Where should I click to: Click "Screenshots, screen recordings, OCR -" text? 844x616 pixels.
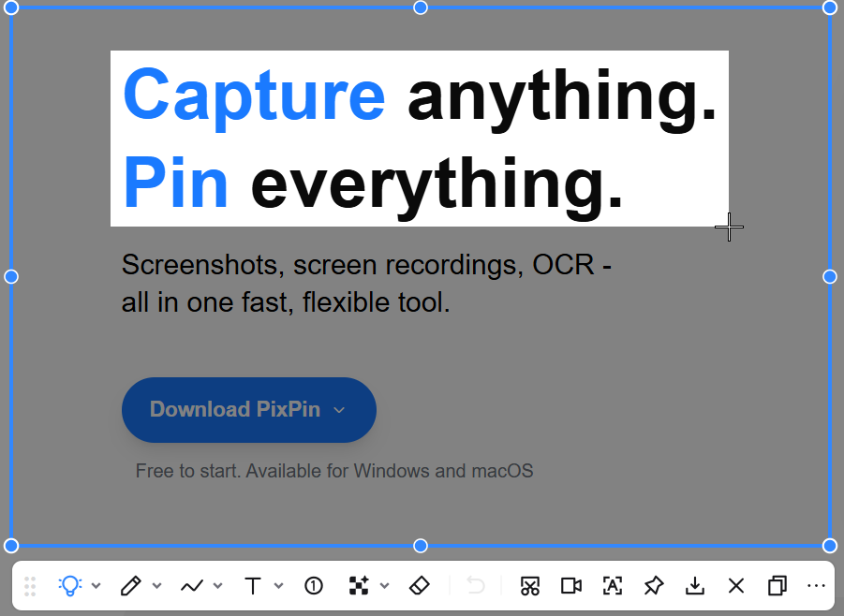tap(366, 265)
